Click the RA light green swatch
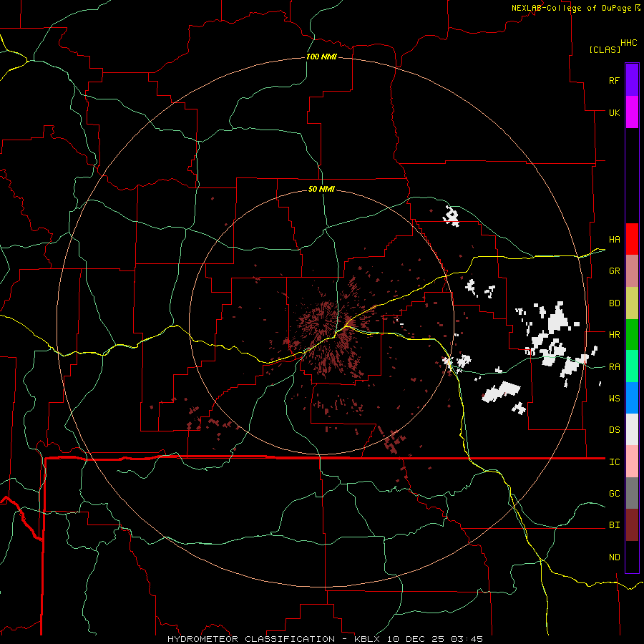 [632, 366]
